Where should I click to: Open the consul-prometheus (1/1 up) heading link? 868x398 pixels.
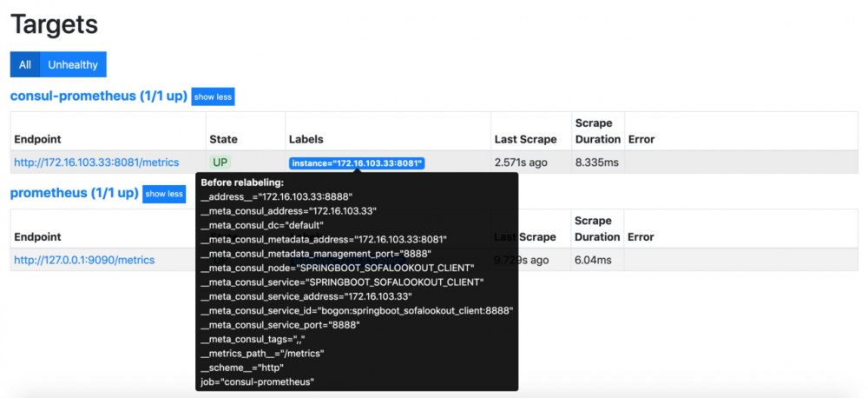click(x=98, y=96)
